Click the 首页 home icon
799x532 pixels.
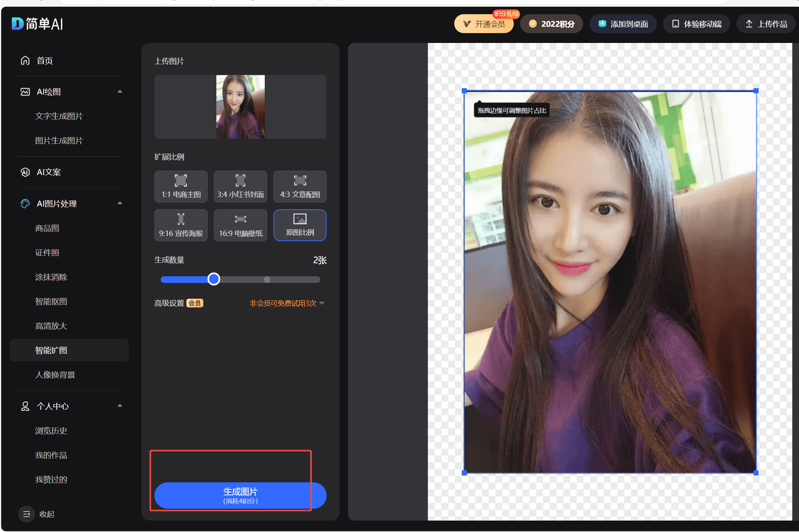pos(25,60)
